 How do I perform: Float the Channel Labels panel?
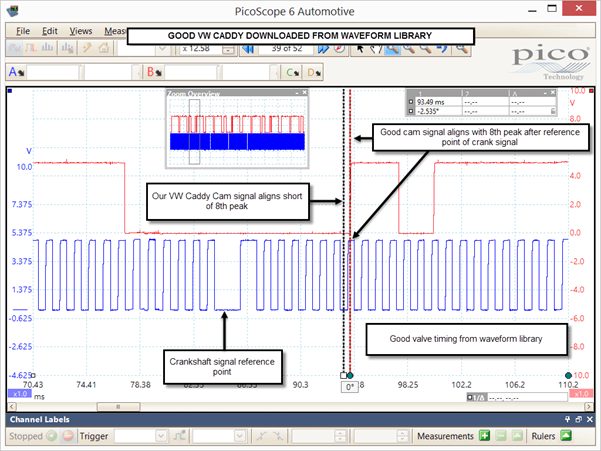coord(579,420)
